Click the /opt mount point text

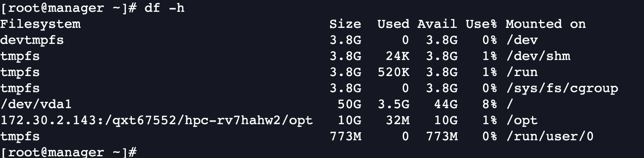click(522, 121)
